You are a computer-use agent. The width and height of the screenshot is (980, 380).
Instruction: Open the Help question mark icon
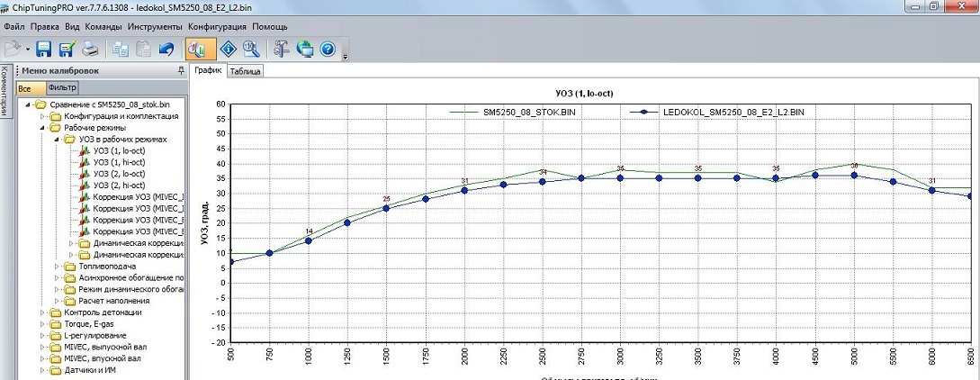point(328,49)
